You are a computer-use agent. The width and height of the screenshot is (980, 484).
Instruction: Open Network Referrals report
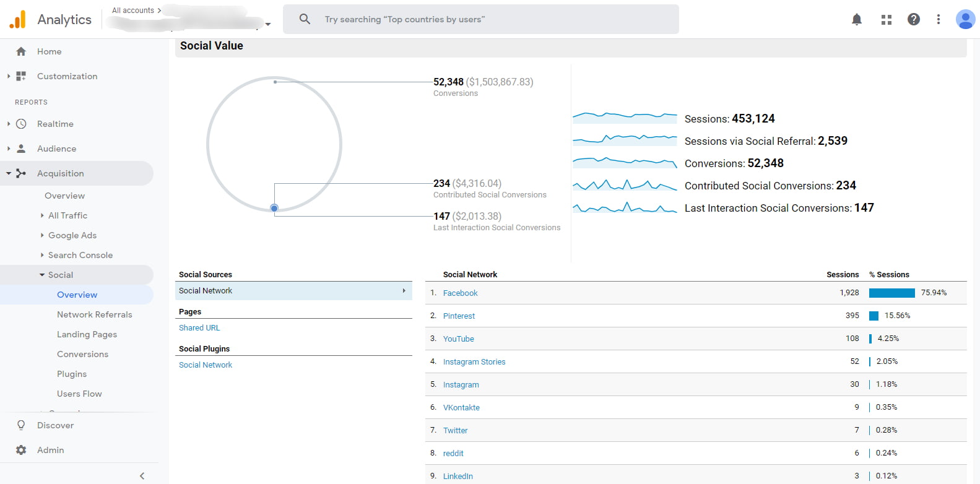pos(95,314)
